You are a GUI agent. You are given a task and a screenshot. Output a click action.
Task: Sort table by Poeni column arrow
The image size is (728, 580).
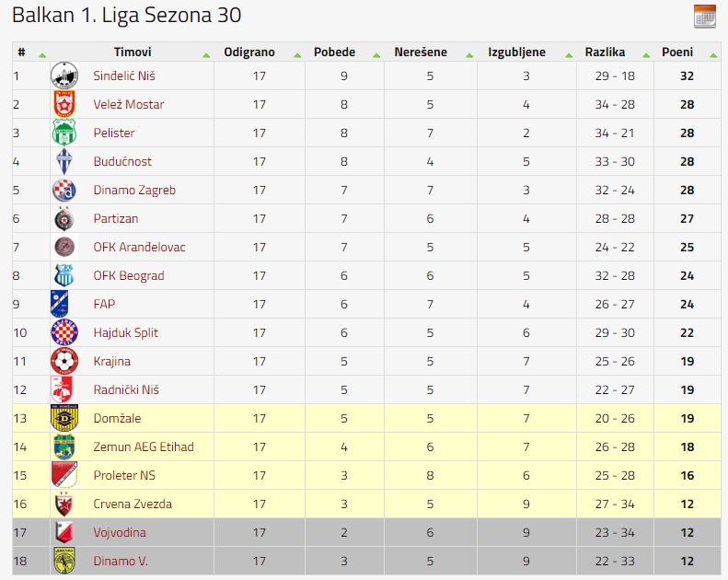point(713,55)
